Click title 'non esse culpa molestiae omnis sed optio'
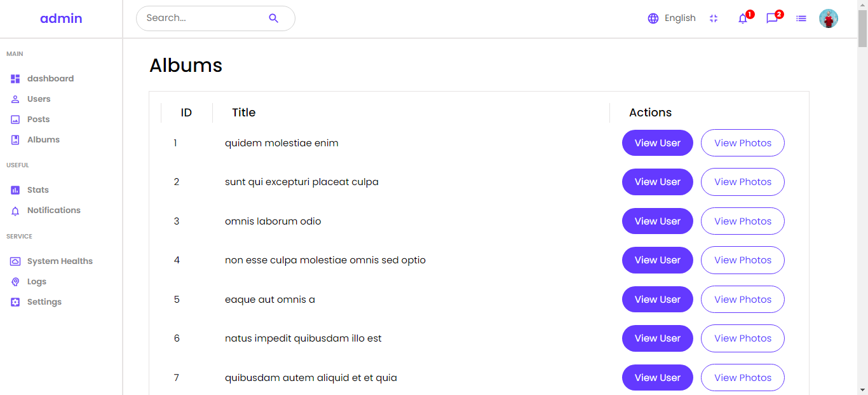The image size is (868, 395). point(325,260)
